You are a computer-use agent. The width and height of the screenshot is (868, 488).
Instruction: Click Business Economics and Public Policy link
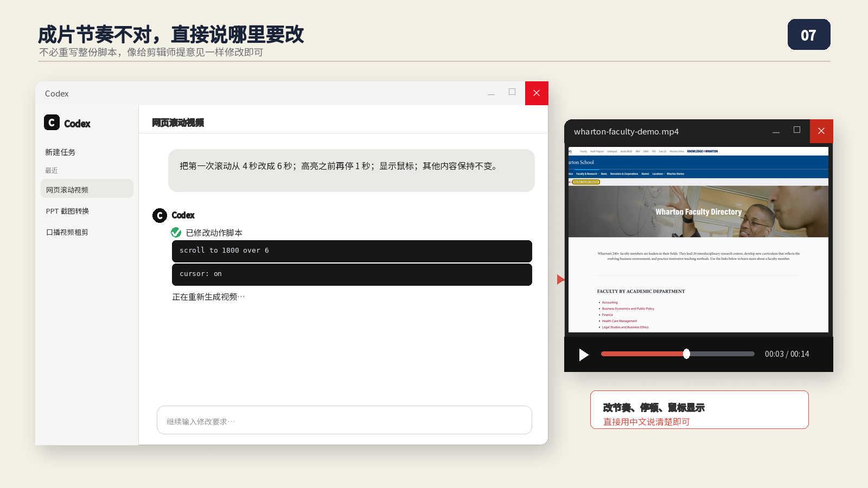tap(628, 309)
